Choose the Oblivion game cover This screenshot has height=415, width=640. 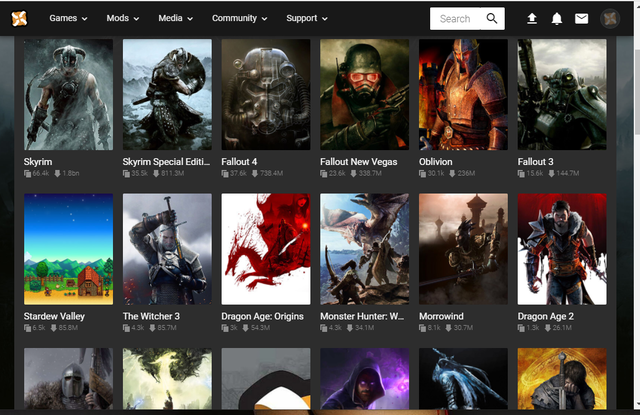463,94
